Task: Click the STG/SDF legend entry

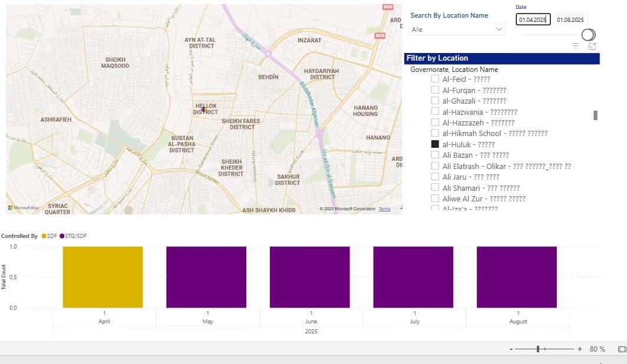Action: 75,236
